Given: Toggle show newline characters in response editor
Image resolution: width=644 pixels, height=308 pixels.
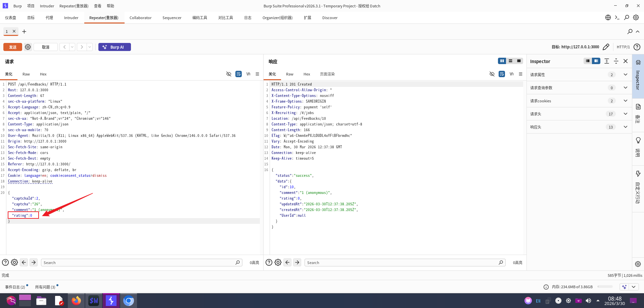Looking at the screenshot, I should 511,74.
